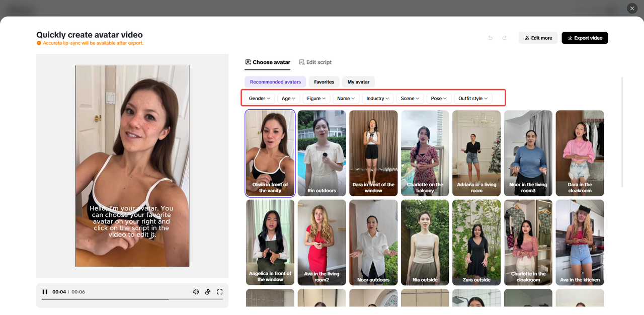Screen dimensions: 644x315
Task: Click the Quickly create avatar video title
Action: point(90,35)
